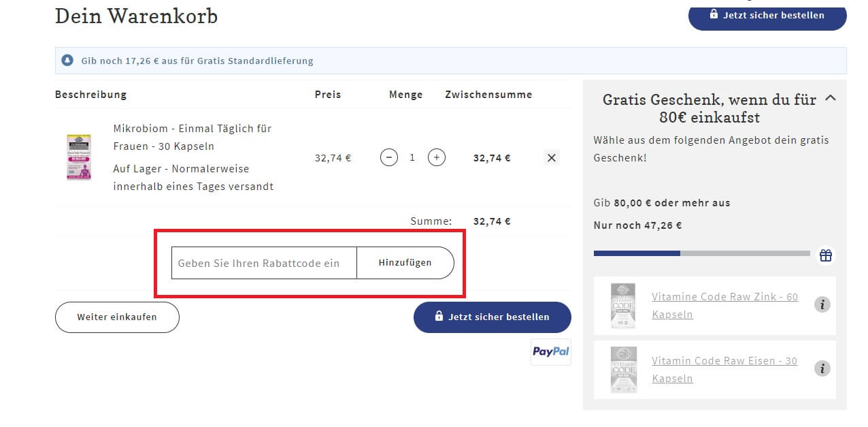Open Vitamine Code Raw Zink - 60 Kapseln link
This screenshot has height=427, width=868.
[725, 306]
